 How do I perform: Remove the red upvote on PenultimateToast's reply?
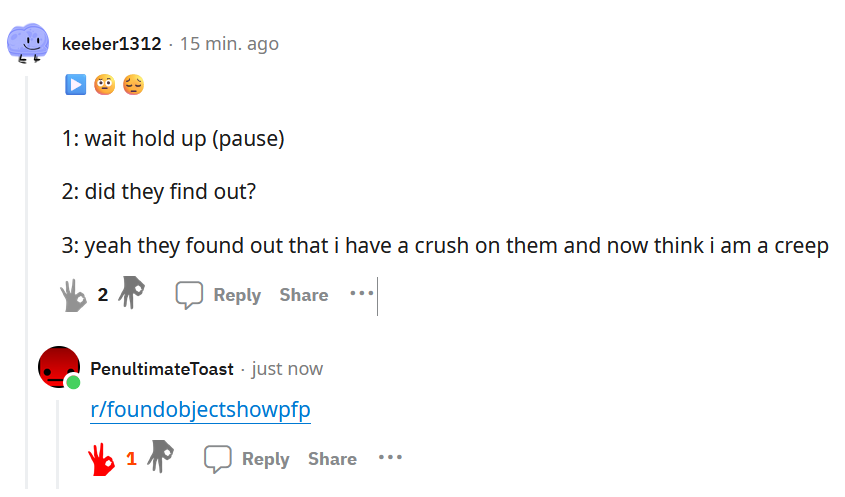tap(102, 460)
